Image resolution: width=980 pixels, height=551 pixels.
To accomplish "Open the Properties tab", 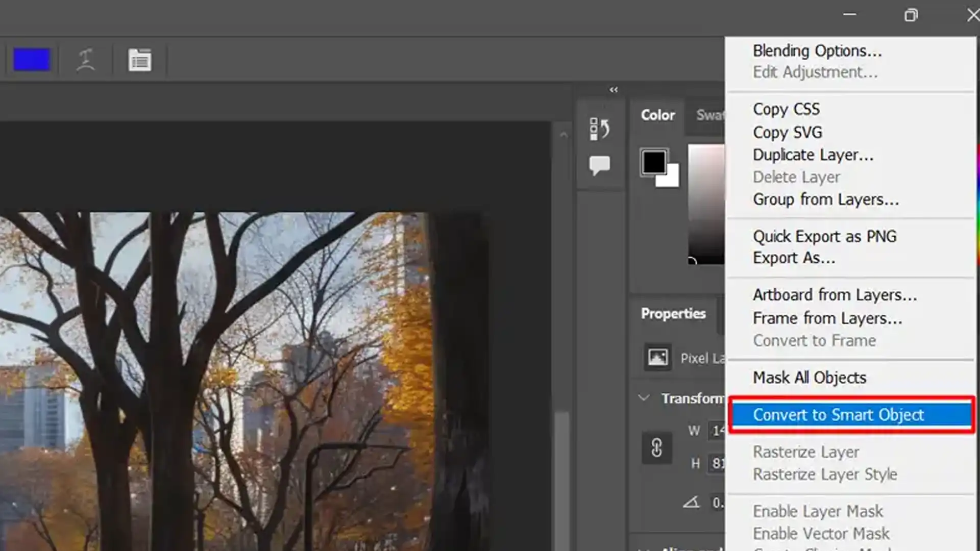I will [x=674, y=314].
